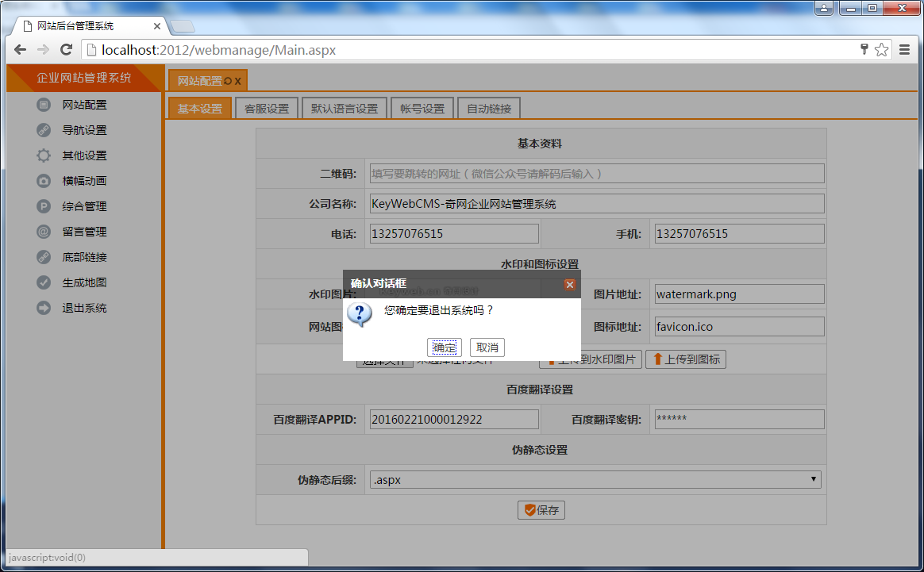Open 留言管理 in sidebar
Image resolution: width=924 pixels, height=572 pixels.
click(x=84, y=232)
